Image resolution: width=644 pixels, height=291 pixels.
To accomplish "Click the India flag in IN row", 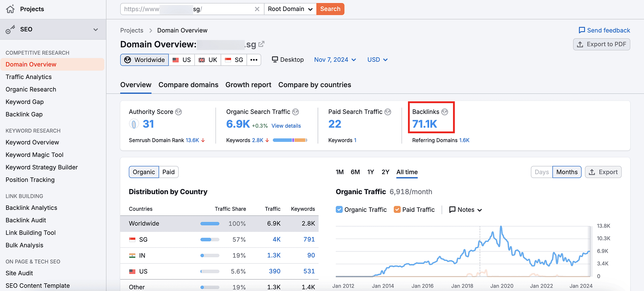I will pyautogui.click(x=132, y=255).
